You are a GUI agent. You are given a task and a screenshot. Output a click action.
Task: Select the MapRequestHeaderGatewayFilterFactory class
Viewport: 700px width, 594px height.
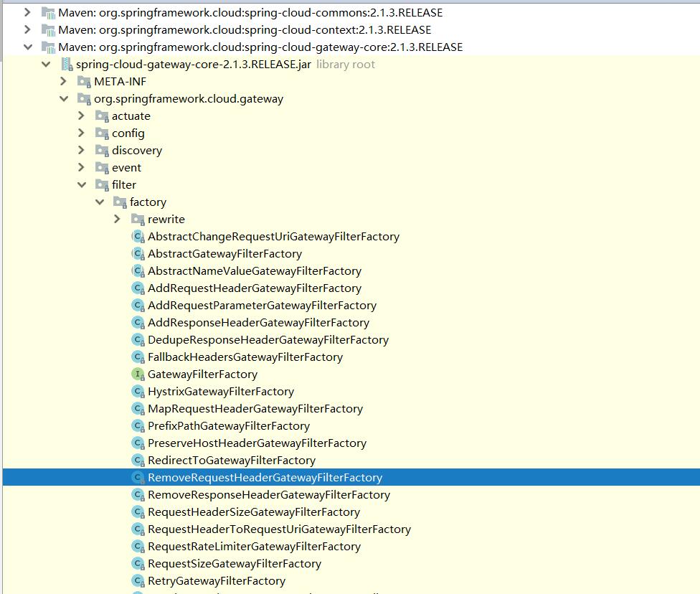[x=255, y=409]
